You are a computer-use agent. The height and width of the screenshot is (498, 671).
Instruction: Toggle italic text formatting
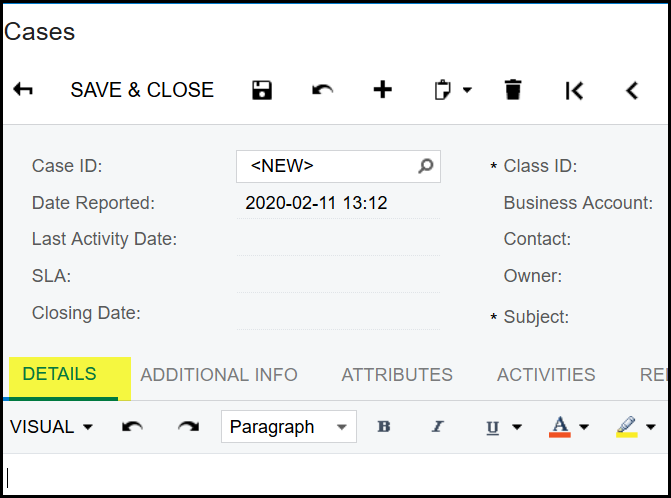(437, 427)
